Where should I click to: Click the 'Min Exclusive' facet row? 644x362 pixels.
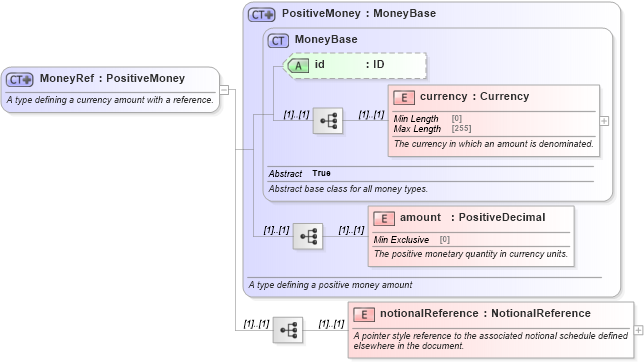pyautogui.click(x=412, y=240)
